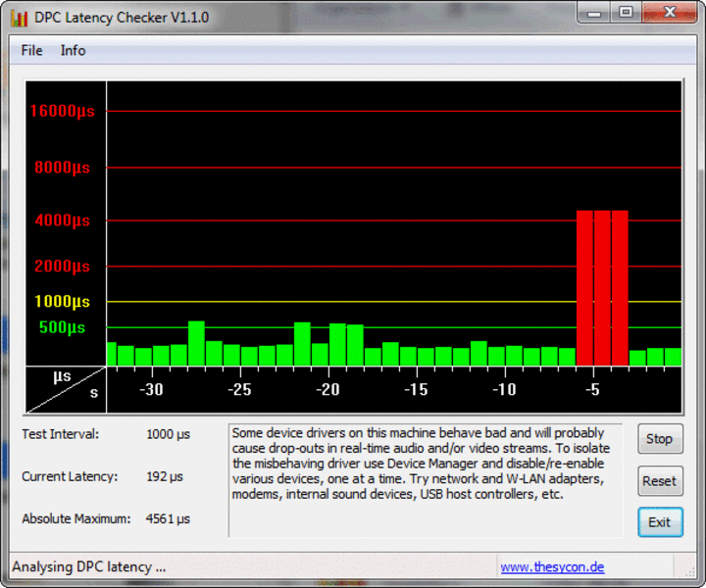
Task: Click the 192 µs current latency value
Action: point(165,476)
